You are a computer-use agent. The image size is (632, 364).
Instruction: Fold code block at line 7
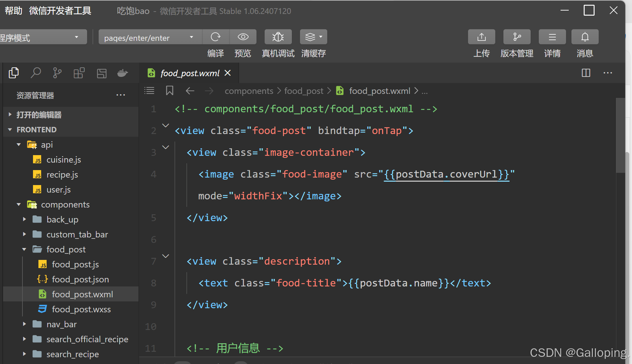(x=166, y=256)
